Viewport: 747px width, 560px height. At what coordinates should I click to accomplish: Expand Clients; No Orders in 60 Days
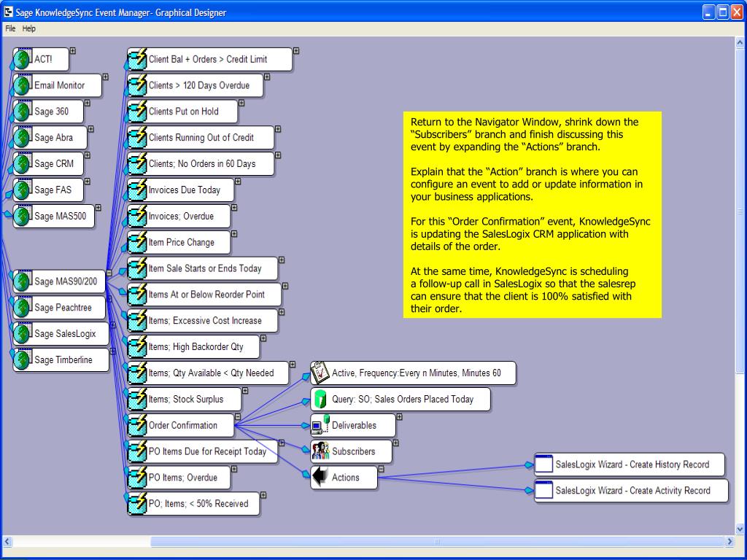(x=278, y=155)
